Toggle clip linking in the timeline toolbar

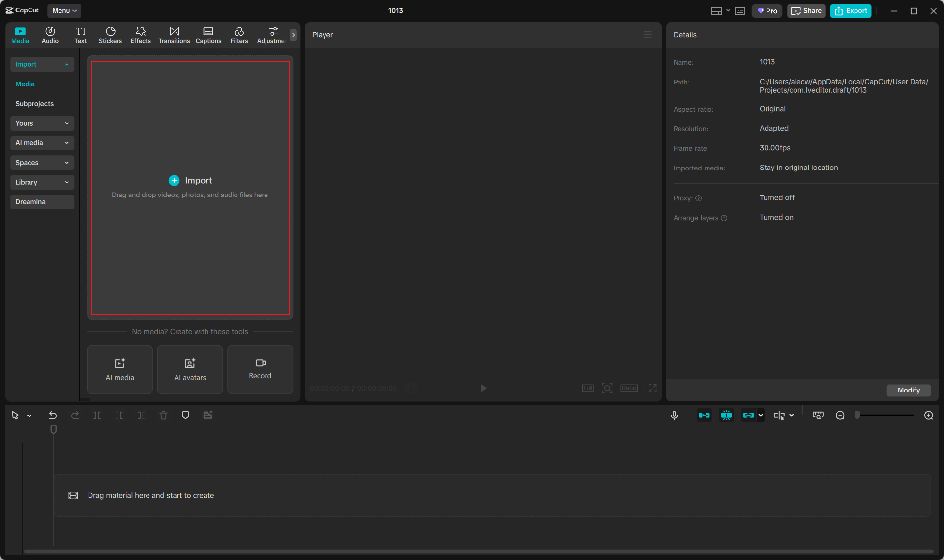click(x=749, y=415)
